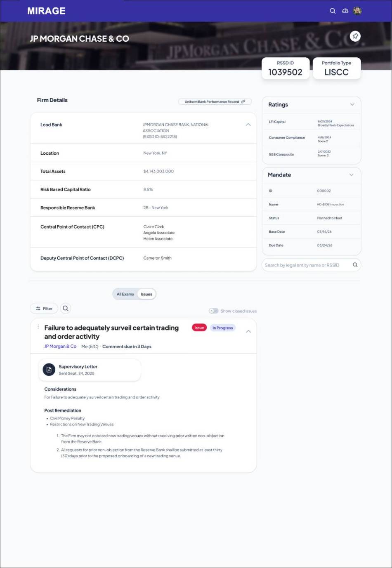This screenshot has width=392, height=568.
Task: Click mandate Base Date 03/14/26
Action: tap(324, 232)
